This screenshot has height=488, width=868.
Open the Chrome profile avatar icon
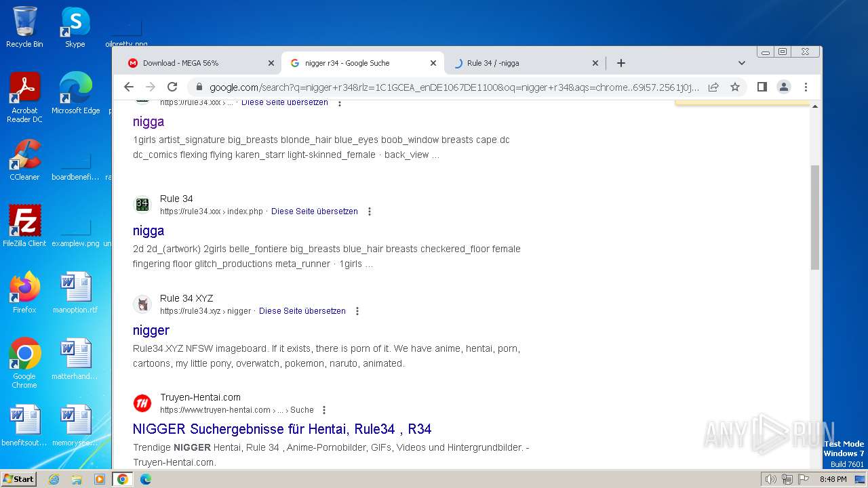[784, 87]
